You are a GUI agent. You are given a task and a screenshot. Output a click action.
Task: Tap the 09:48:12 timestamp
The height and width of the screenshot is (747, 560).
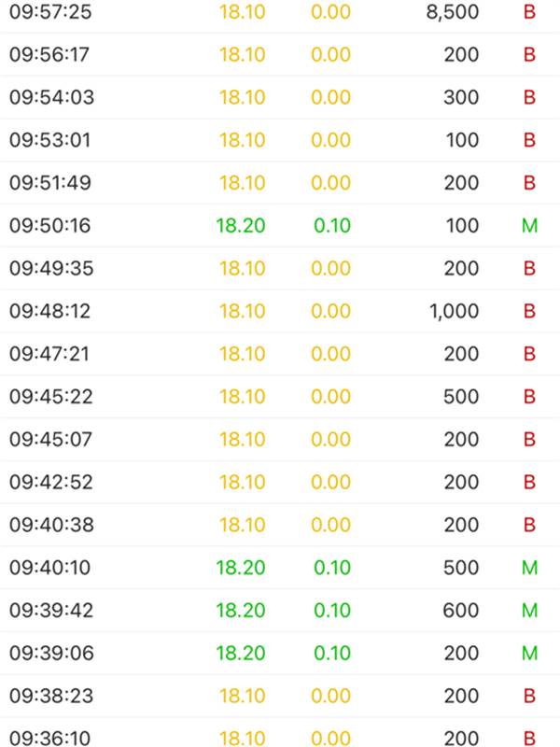50,312
